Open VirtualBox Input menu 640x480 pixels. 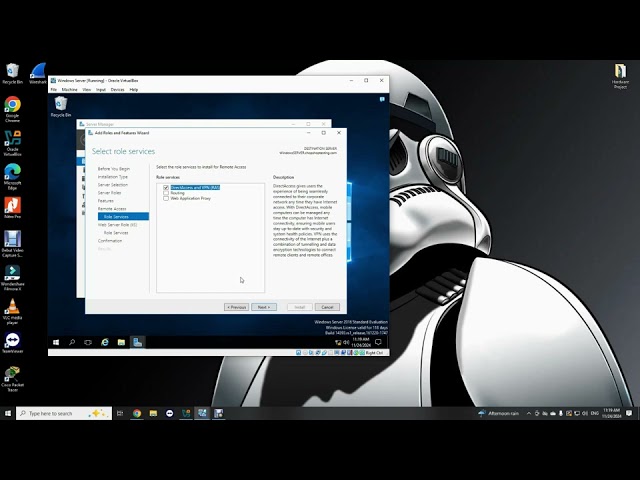[101, 89]
